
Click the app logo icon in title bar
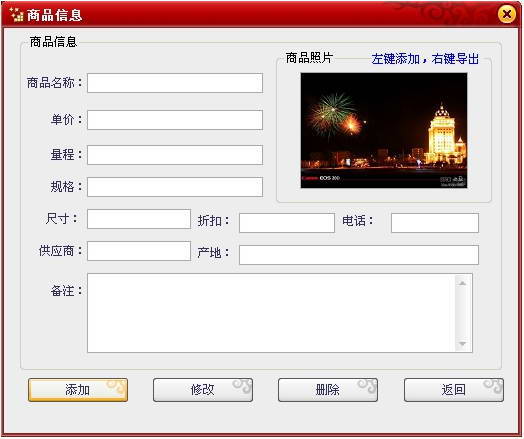coord(16,15)
